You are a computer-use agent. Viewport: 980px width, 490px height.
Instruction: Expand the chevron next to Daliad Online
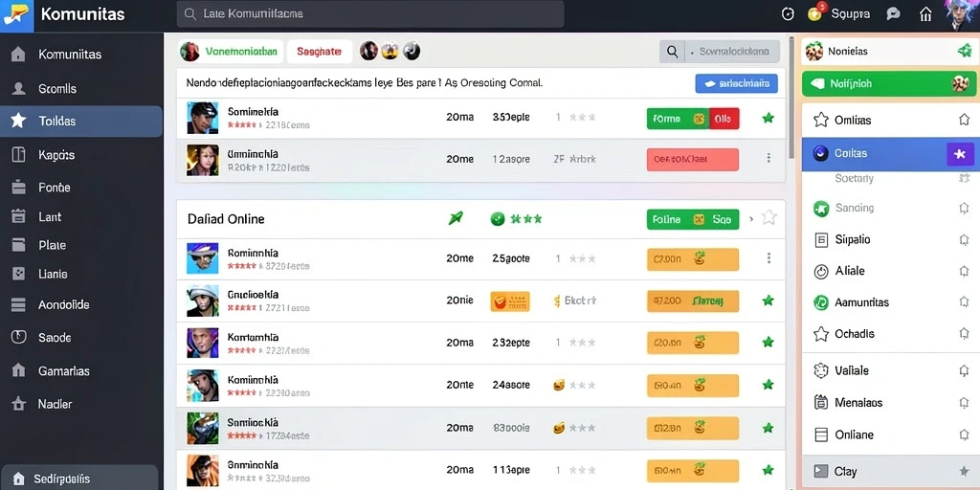point(750,219)
